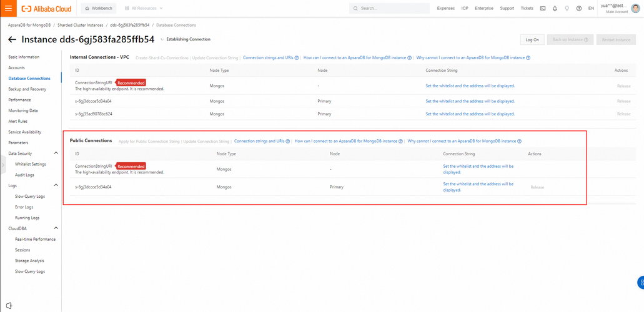Click Why cannot I connect in Public Connections
The width and height of the screenshot is (644, 312).
click(x=462, y=141)
